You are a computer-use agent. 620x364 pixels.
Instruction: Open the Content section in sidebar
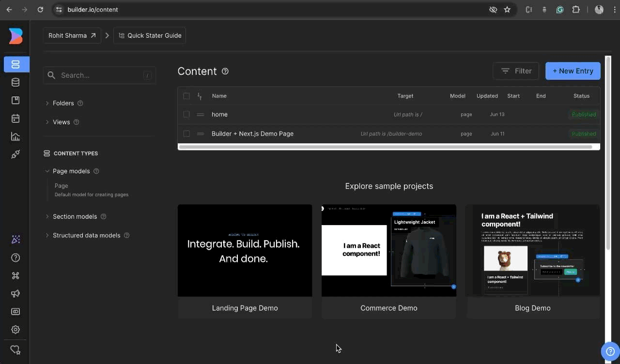[15, 64]
